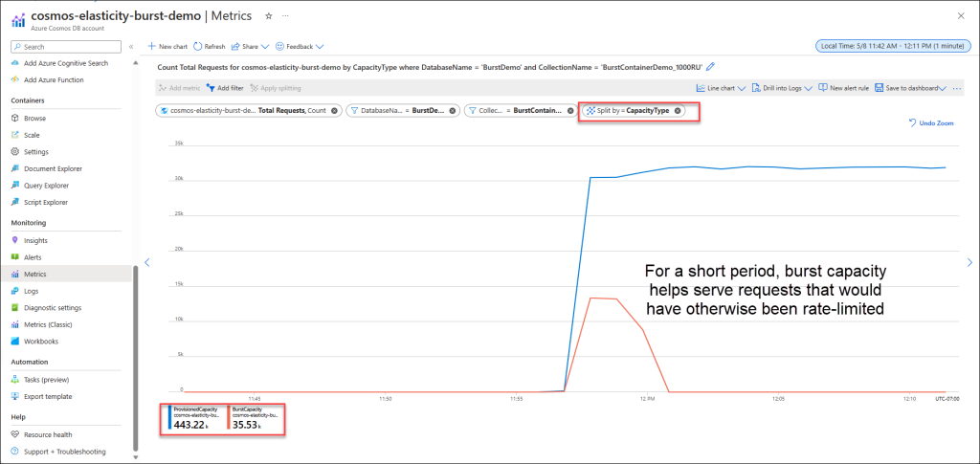Click the sidebar vertical scrollbar

pos(134,359)
